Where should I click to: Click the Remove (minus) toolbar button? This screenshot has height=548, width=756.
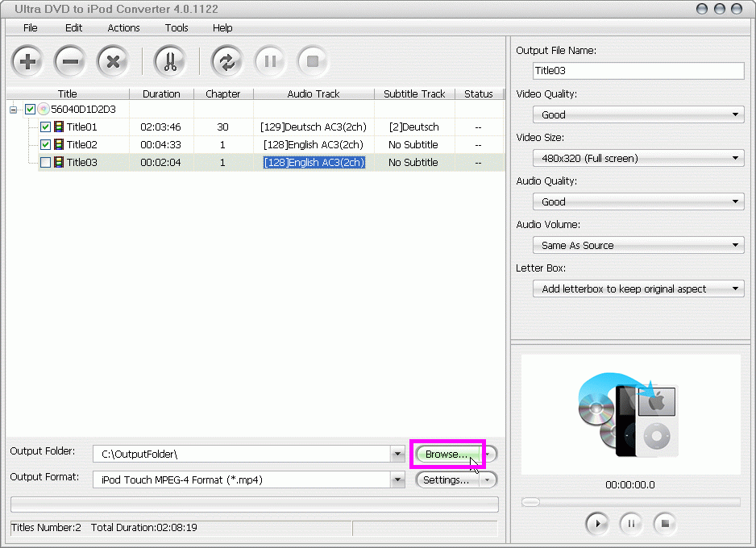(70, 61)
